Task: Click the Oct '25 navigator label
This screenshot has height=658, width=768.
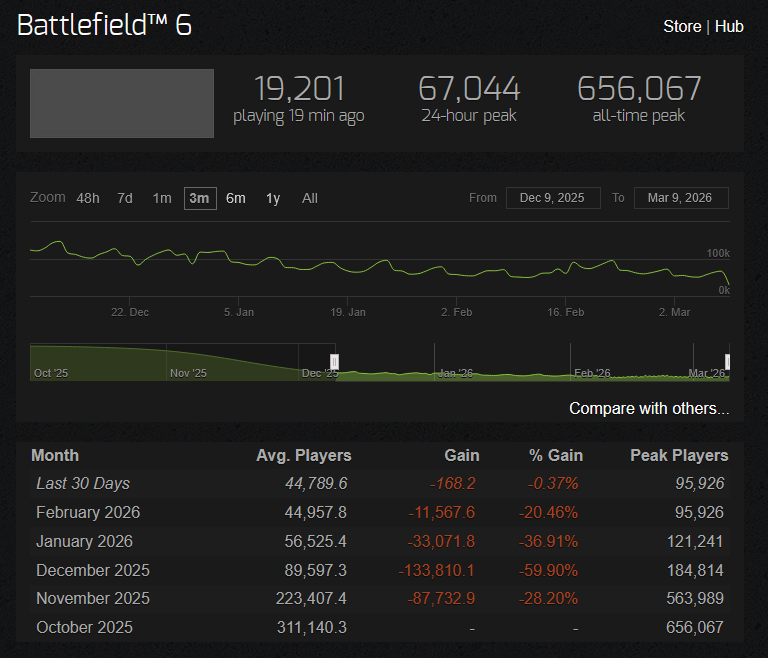Action: [51, 373]
